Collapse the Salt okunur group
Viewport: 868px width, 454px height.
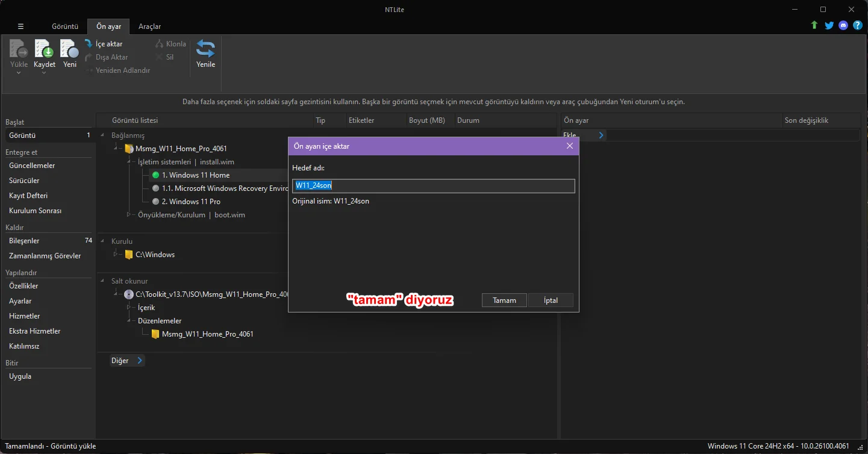point(102,281)
